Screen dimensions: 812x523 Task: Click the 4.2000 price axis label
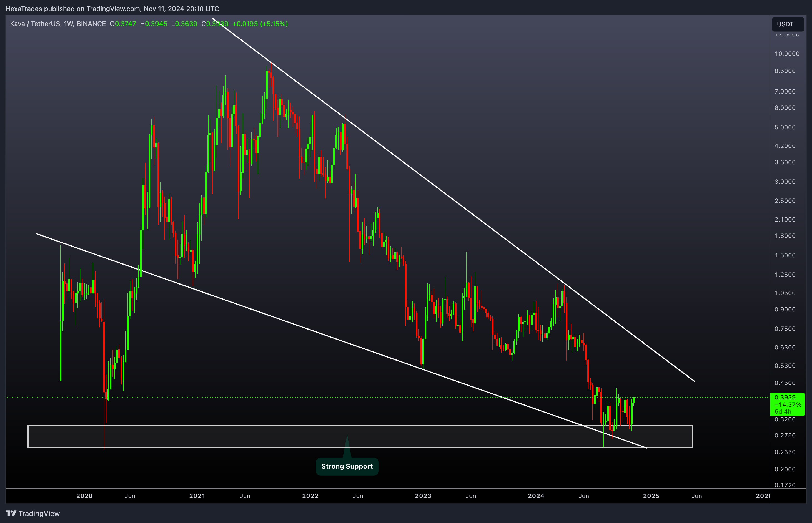coord(785,146)
